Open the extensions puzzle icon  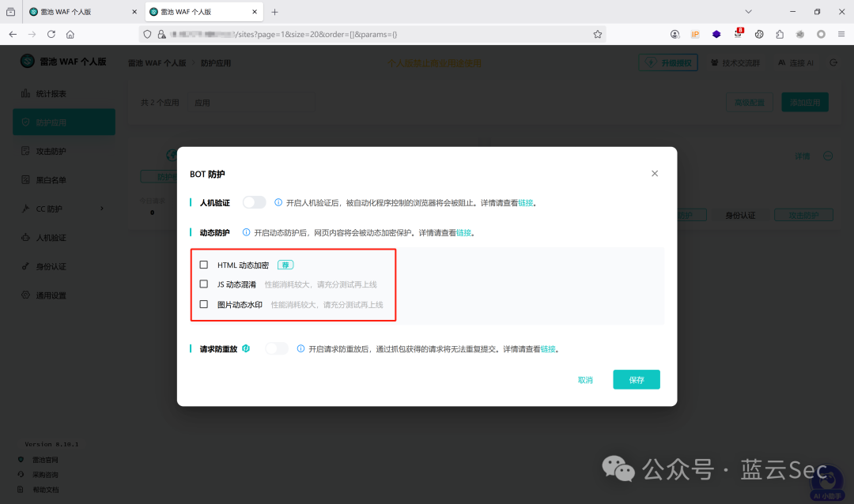tap(780, 34)
